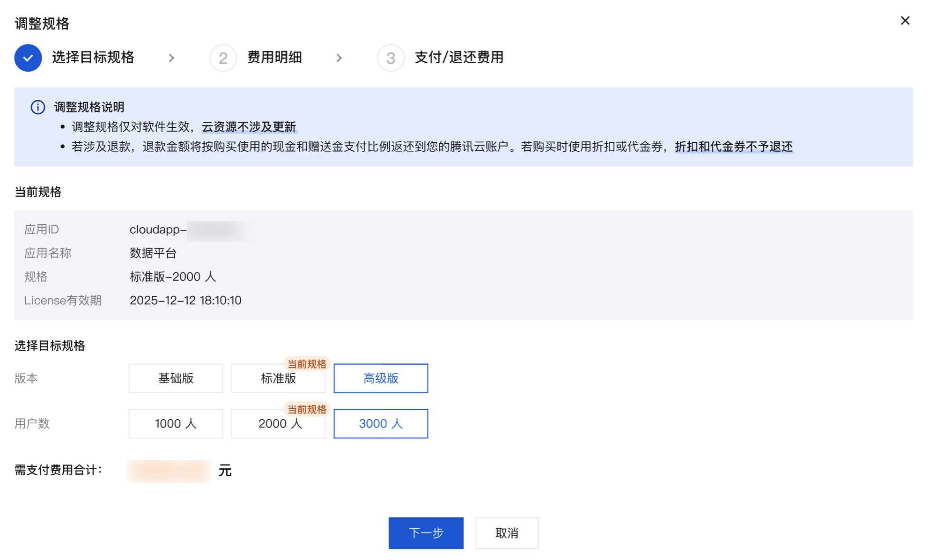The width and height of the screenshot is (929, 560).
Task: Click the step 2 circle icon
Action: [223, 58]
